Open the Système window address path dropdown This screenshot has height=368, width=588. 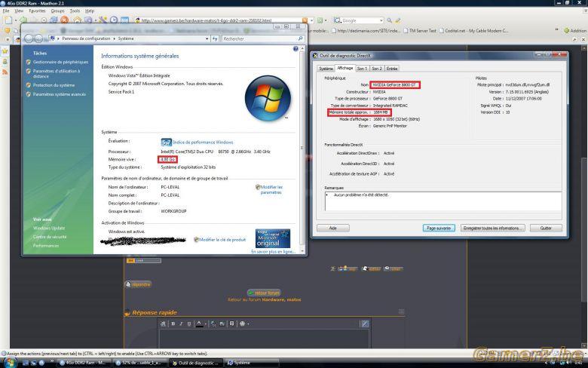point(207,38)
